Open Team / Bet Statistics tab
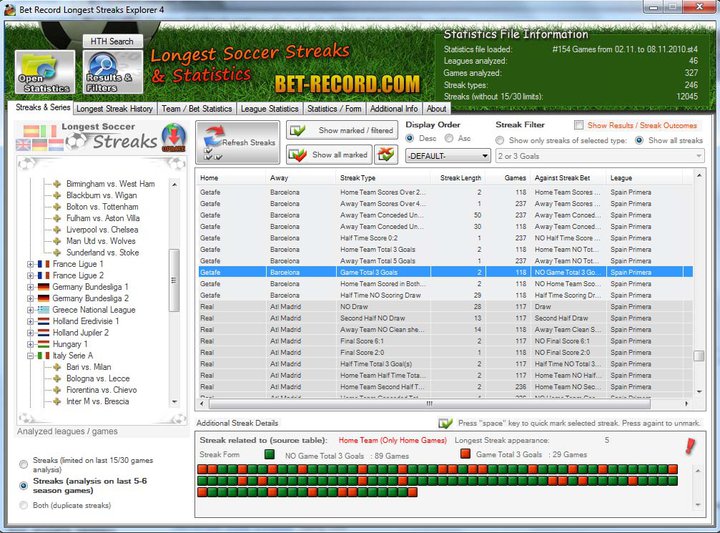This screenshot has width=720, height=533. (x=197, y=109)
